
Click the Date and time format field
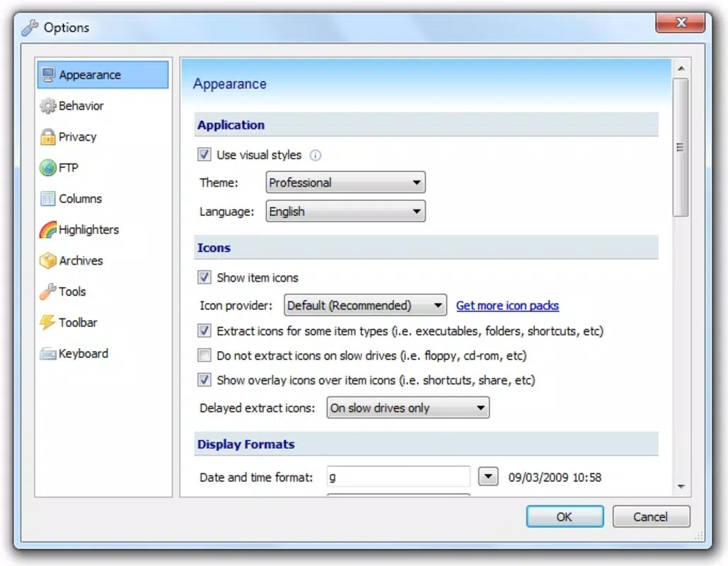click(x=398, y=476)
